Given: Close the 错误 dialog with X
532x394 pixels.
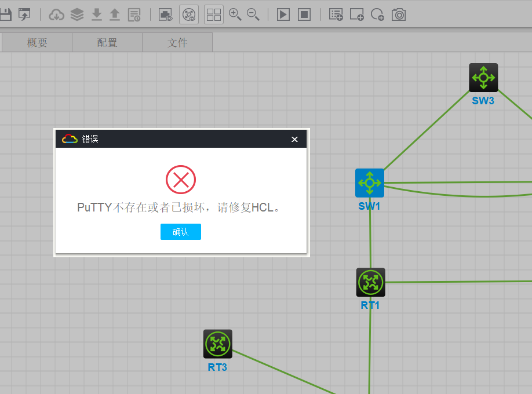Looking at the screenshot, I should 294,139.
